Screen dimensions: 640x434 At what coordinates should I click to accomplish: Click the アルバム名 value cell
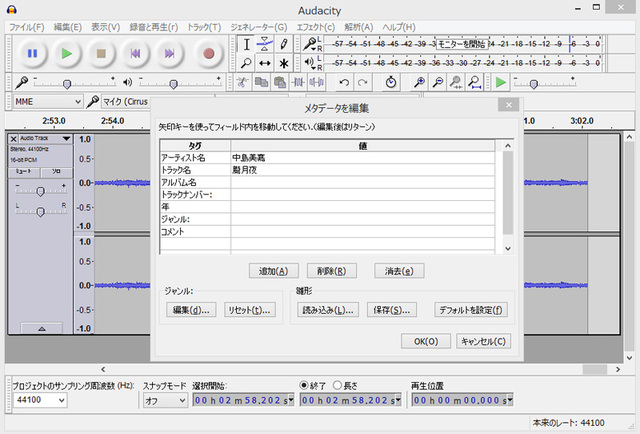coord(362,182)
